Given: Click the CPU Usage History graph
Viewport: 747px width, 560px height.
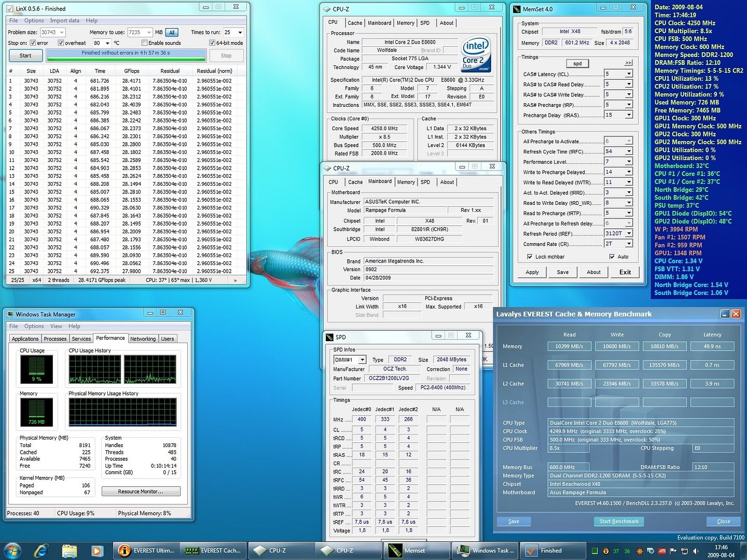Looking at the screenshot, I should click(x=122, y=369).
